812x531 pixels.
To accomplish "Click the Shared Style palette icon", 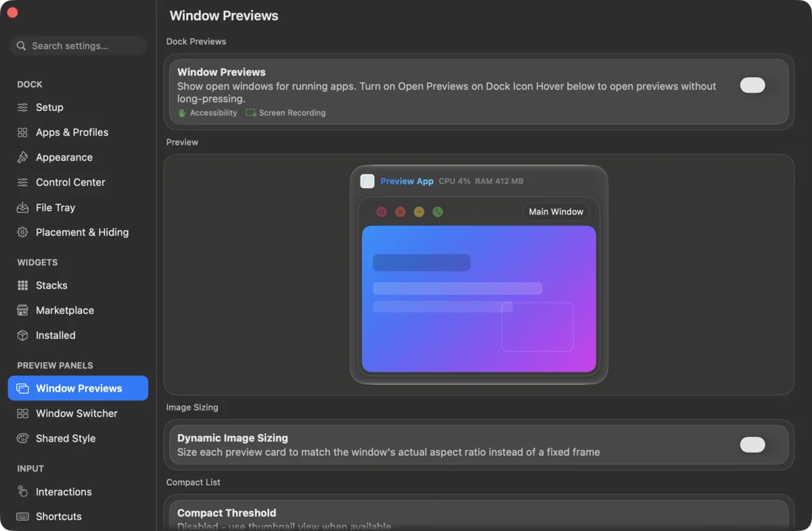I will click(22, 438).
